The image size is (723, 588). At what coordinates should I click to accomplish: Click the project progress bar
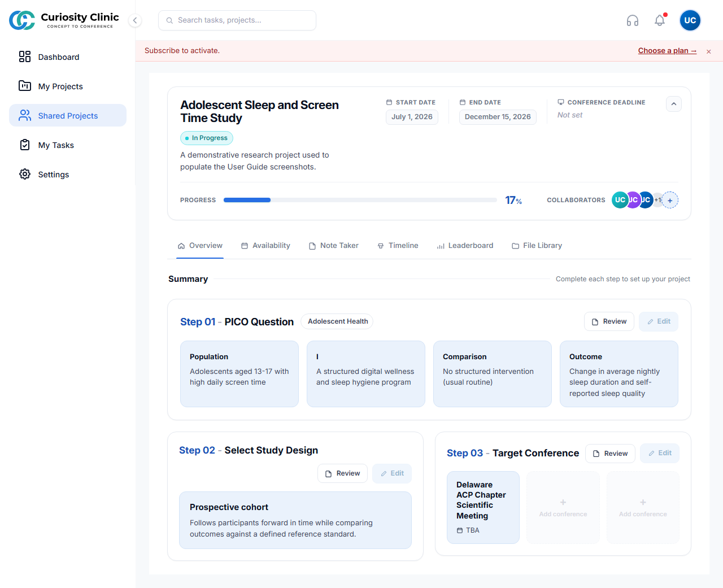(x=360, y=200)
